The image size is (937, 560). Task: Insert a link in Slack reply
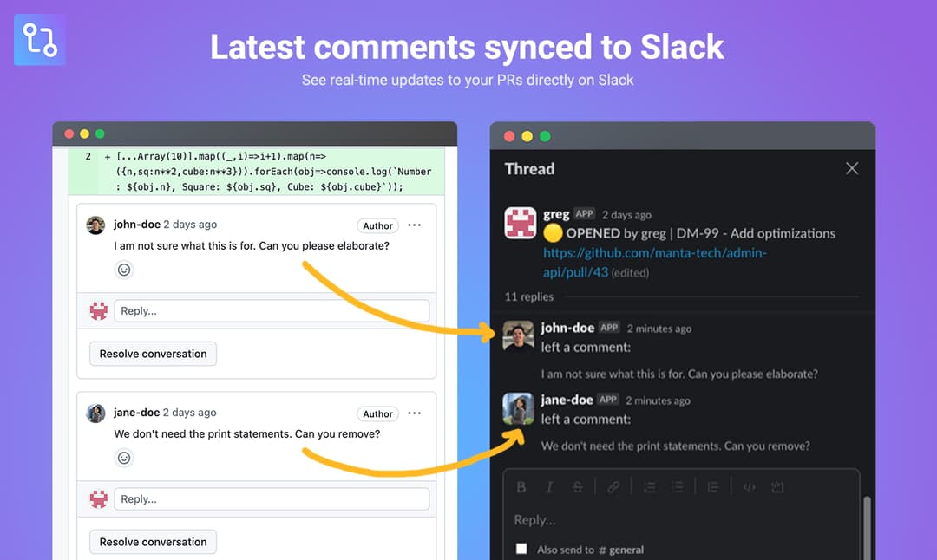pyautogui.click(x=613, y=487)
